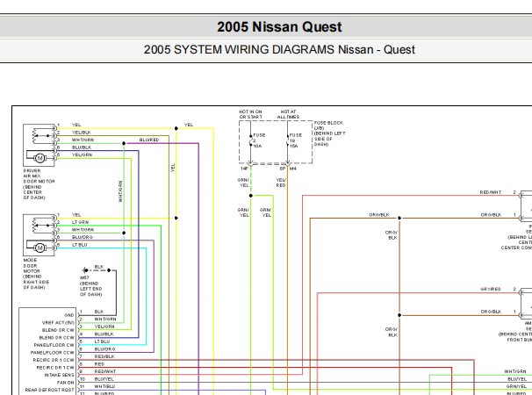Click the 'LT GRN' wire label on mode motor

[80, 222]
